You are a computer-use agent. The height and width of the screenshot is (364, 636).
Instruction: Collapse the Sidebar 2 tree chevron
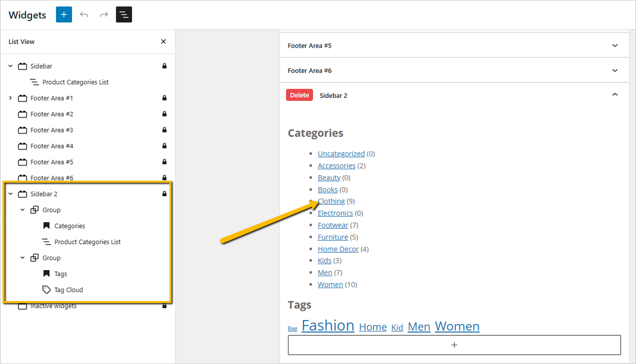coord(10,194)
